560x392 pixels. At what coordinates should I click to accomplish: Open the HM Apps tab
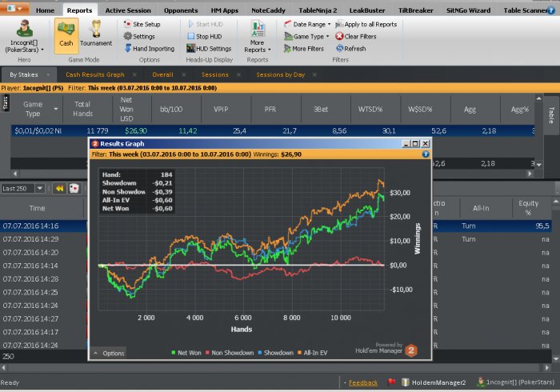pos(224,10)
